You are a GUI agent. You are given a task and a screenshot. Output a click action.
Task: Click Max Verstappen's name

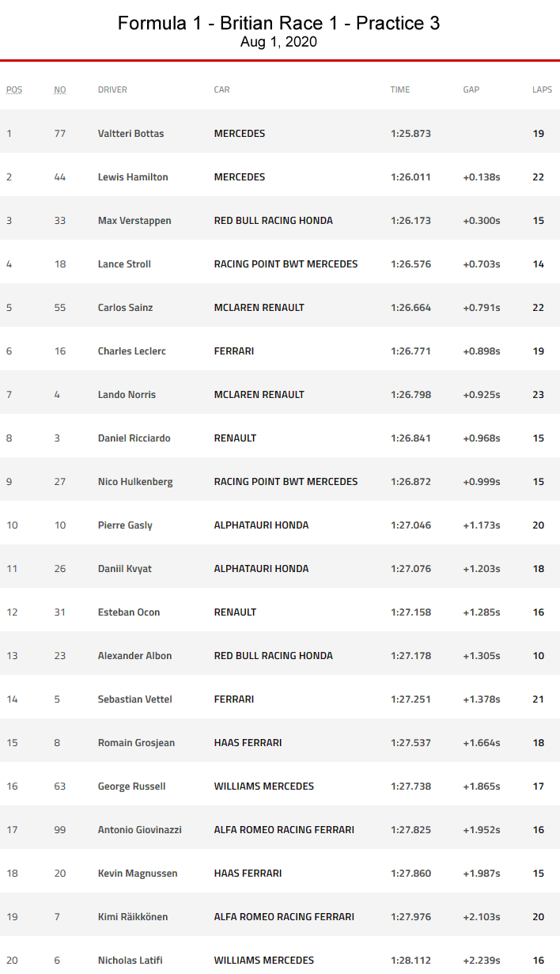[134, 221]
